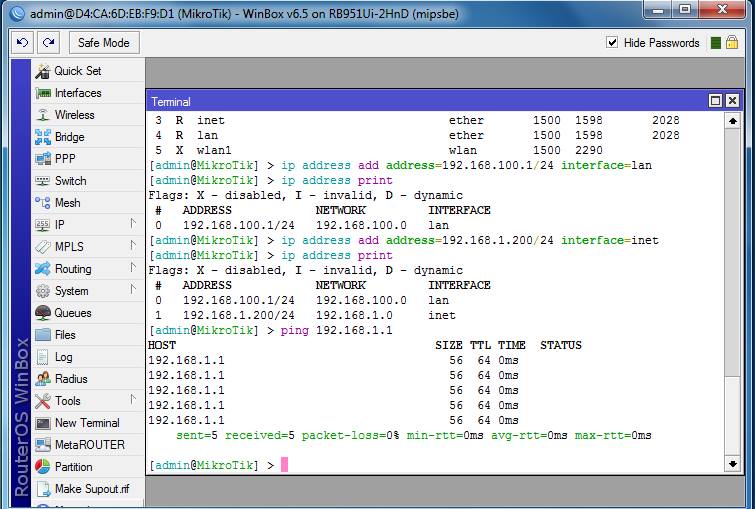Click the IP menu icon

(x=42, y=224)
